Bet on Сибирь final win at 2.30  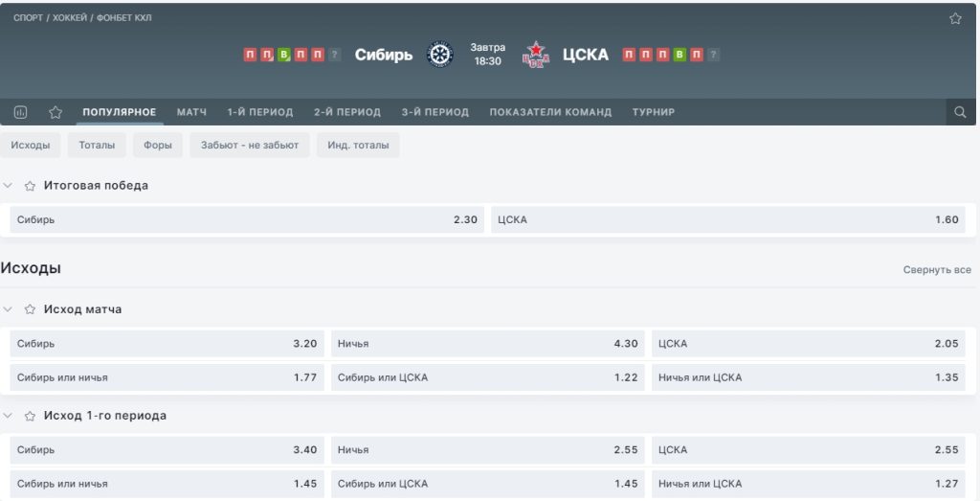[x=247, y=219]
